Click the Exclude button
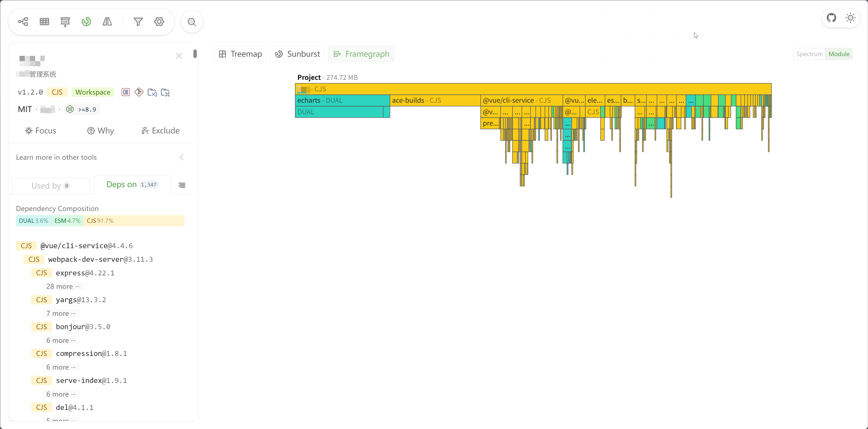Screen dimensions: 868x429 coord(160,131)
